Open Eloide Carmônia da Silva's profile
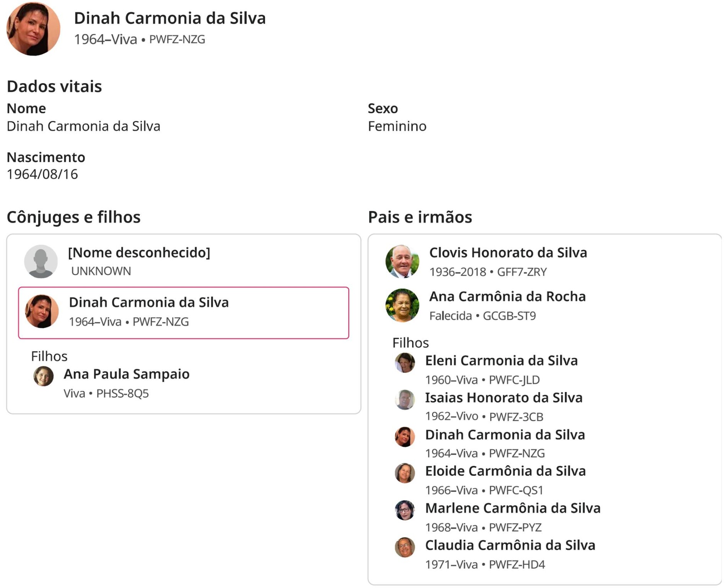 (x=505, y=471)
